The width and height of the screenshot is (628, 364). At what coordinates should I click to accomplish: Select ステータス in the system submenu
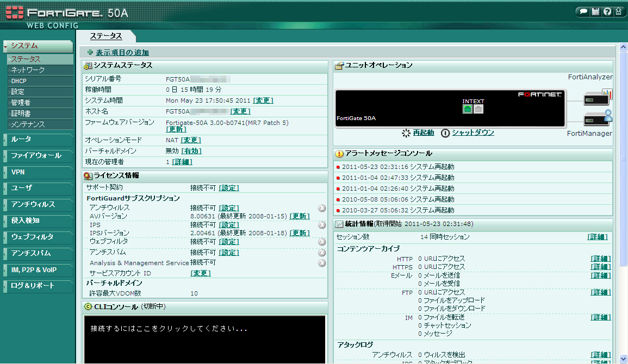click(40, 59)
